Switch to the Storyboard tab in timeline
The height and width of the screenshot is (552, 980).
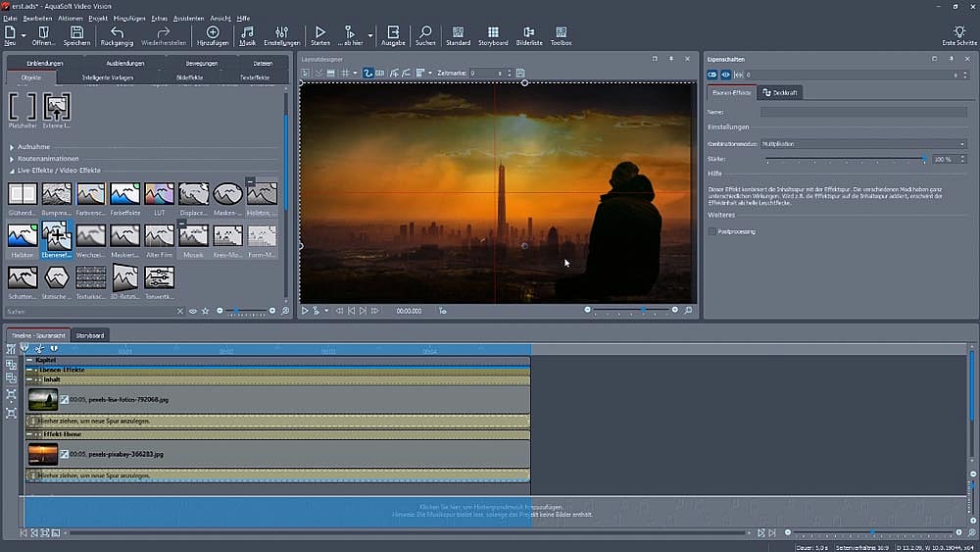point(90,335)
